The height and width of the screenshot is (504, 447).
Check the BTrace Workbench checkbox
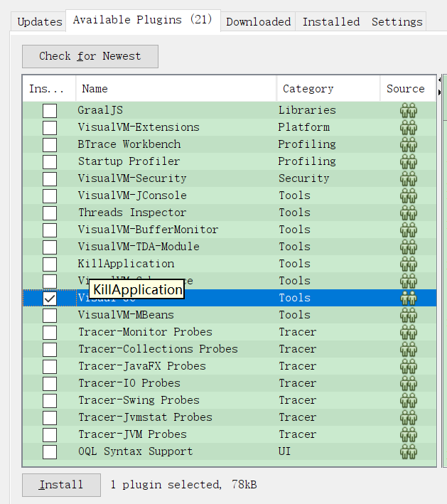(x=50, y=144)
